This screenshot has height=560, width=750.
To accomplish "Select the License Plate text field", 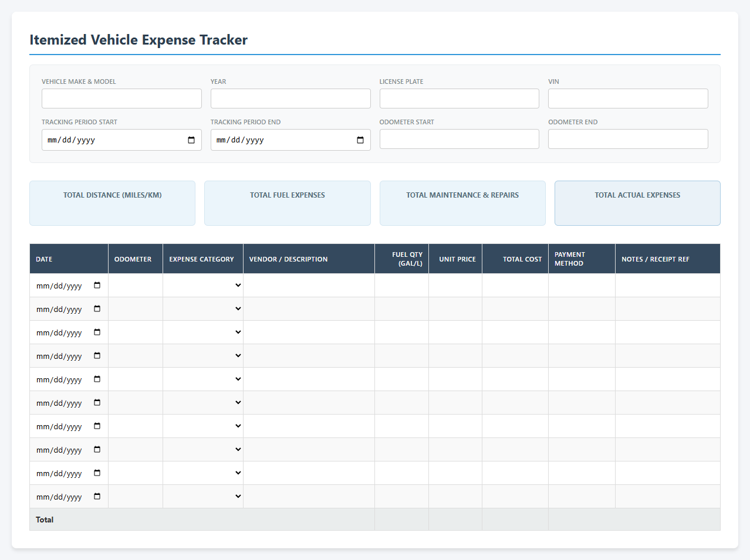I will pos(460,99).
